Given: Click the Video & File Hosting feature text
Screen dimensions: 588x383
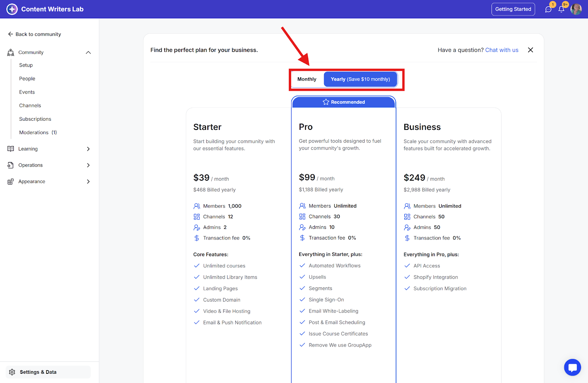Looking at the screenshot, I should click(227, 312).
